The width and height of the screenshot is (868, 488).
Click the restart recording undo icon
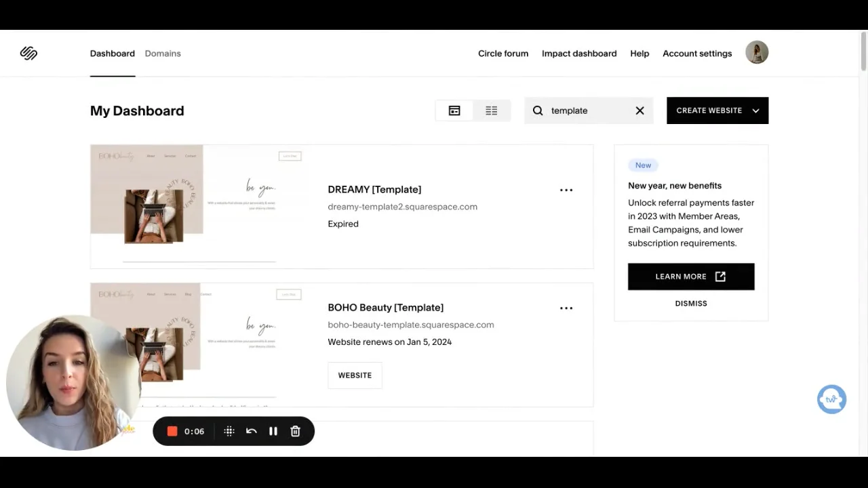252,431
